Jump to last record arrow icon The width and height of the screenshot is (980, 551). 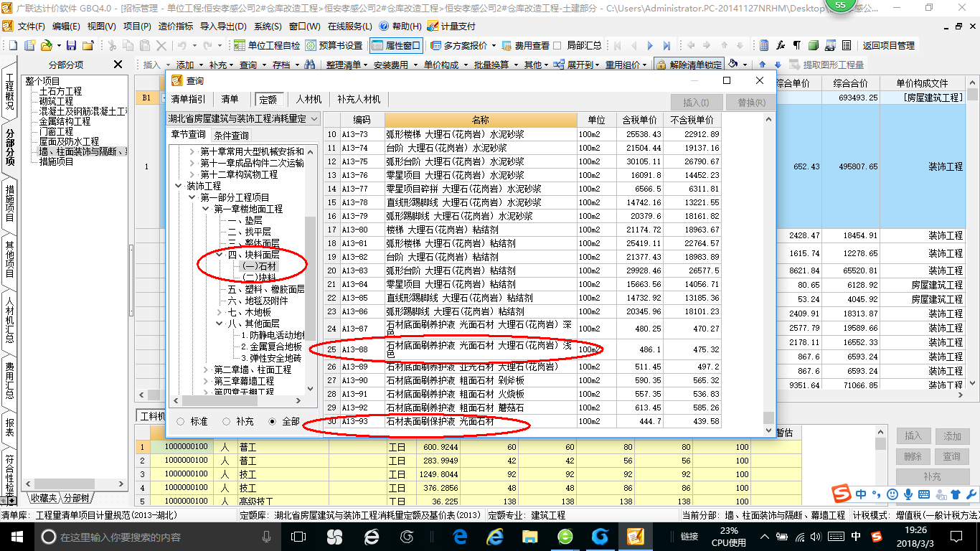[x=666, y=45]
